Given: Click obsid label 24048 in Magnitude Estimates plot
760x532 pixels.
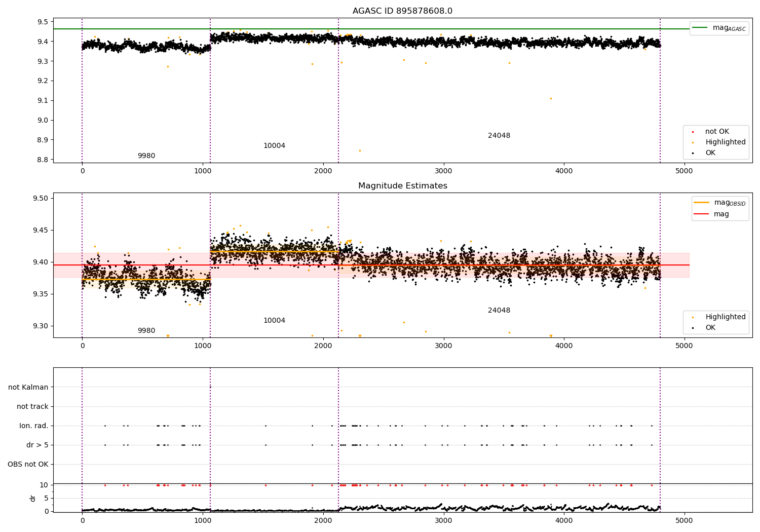Looking at the screenshot, I should (x=499, y=311).
